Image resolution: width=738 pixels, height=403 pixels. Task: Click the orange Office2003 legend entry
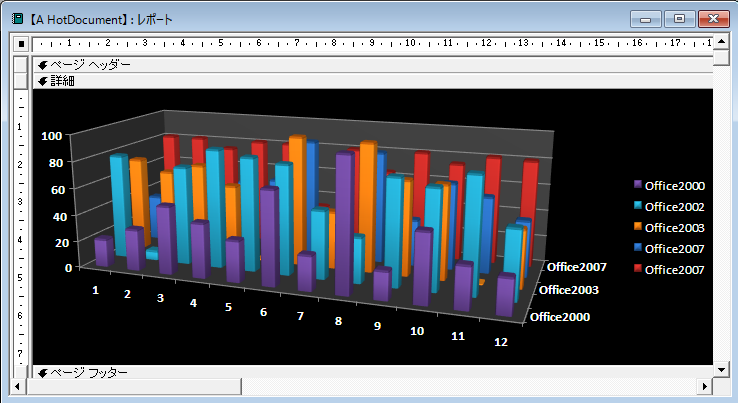click(x=668, y=227)
